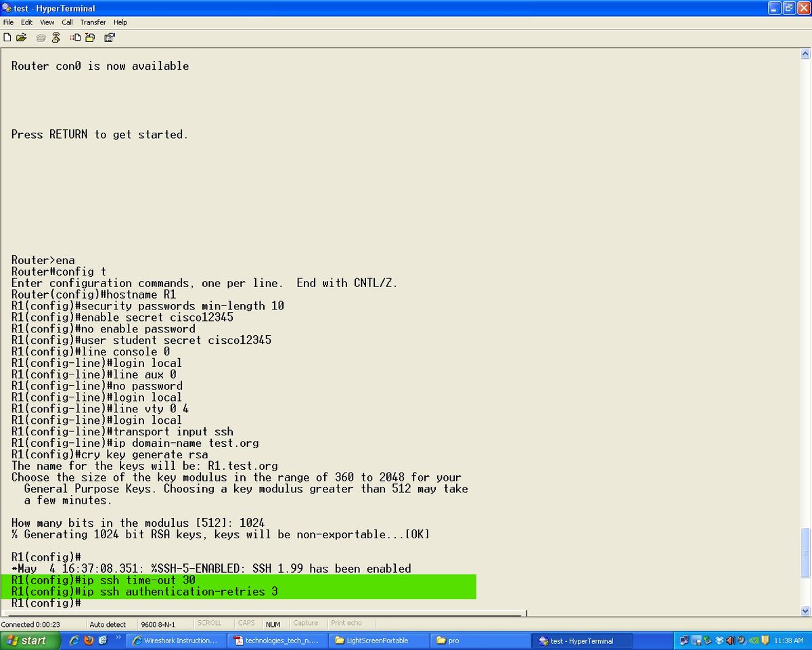
Task: Toggle Capture in the status bar
Action: pos(307,623)
